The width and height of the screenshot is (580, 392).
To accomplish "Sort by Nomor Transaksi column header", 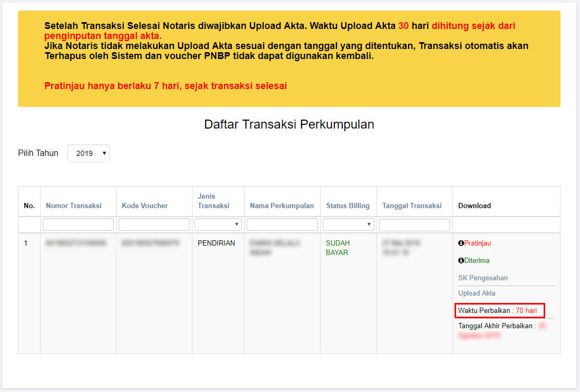I will (x=73, y=205).
